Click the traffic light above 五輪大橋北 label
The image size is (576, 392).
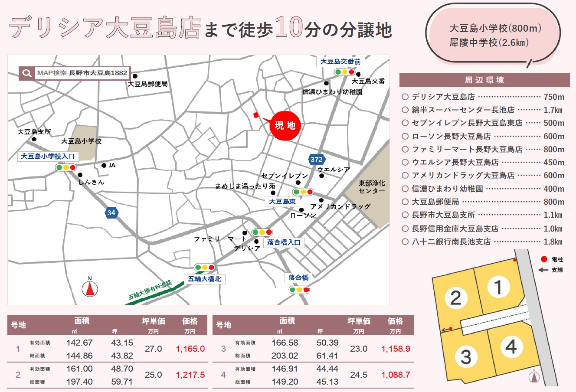(x=205, y=268)
